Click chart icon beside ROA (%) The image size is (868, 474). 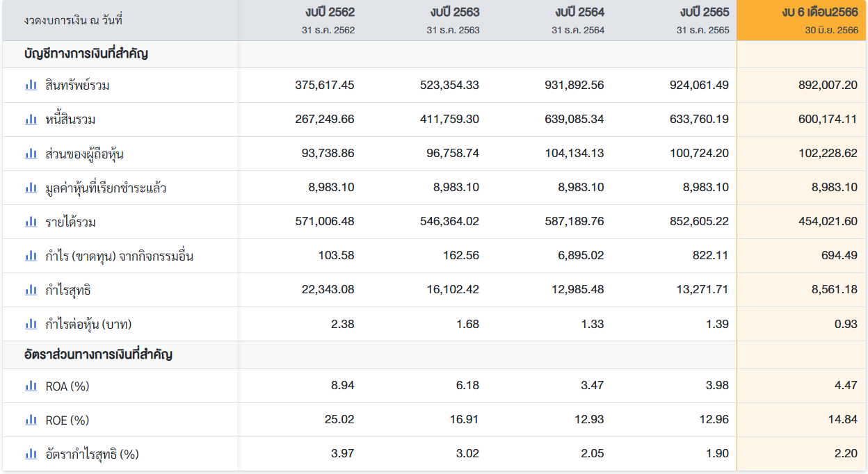point(31,385)
